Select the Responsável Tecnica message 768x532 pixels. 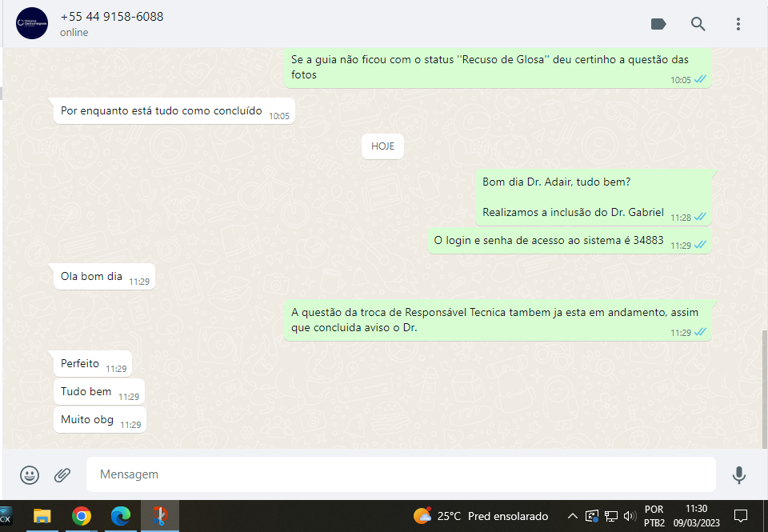(498, 320)
